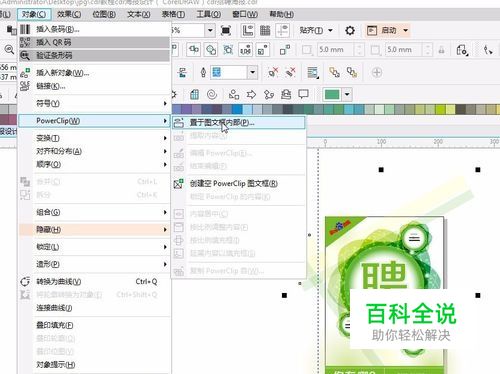This screenshot has width=500, height=374.
Task: Expand the 启动 launch dropdown
Action: coord(406,30)
